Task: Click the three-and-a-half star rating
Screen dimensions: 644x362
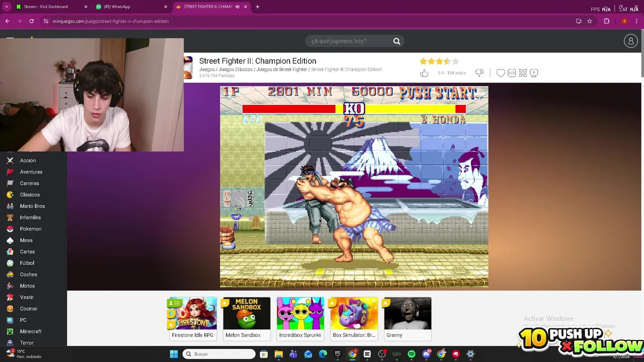Action: pyautogui.click(x=439, y=61)
